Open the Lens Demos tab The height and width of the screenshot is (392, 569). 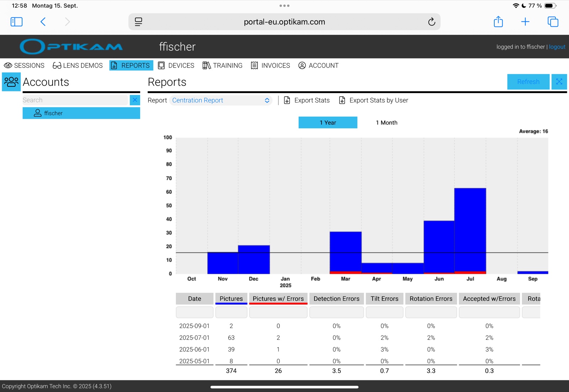click(78, 65)
